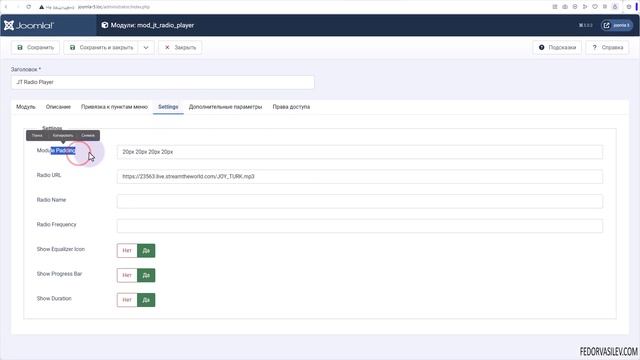This screenshot has height=360, width=640.
Task: Close the editor with Закрыть
Action: (x=180, y=47)
